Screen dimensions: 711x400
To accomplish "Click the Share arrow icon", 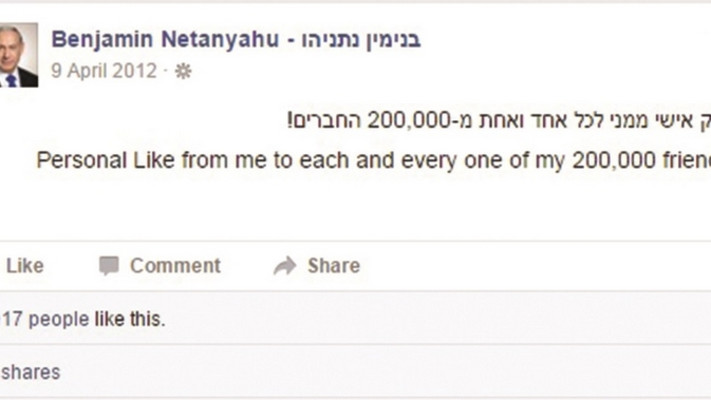I will (x=285, y=266).
